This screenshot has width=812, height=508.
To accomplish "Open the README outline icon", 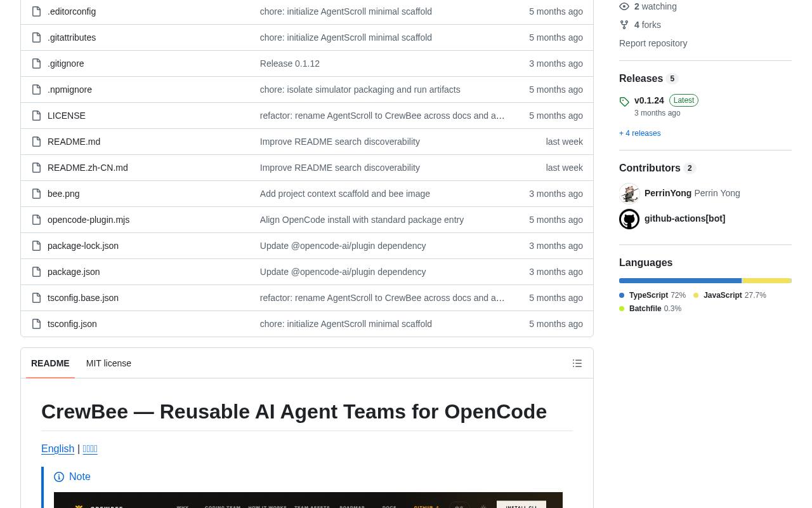I will (577, 363).
